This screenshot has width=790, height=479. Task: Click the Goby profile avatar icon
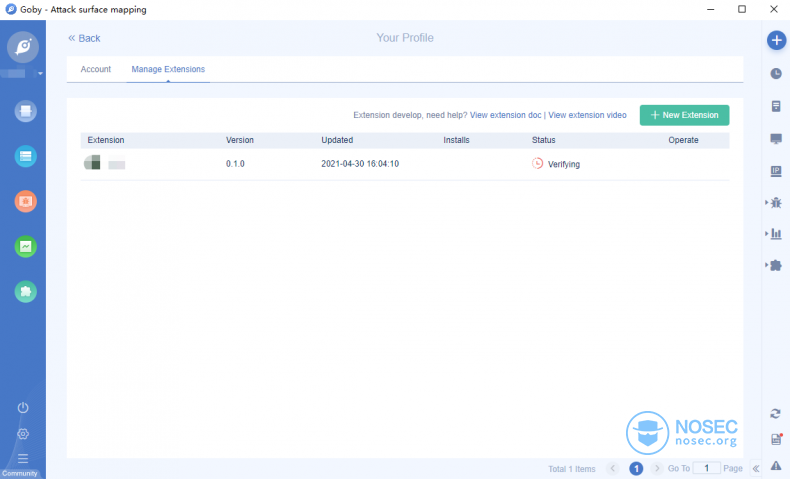tap(23, 47)
